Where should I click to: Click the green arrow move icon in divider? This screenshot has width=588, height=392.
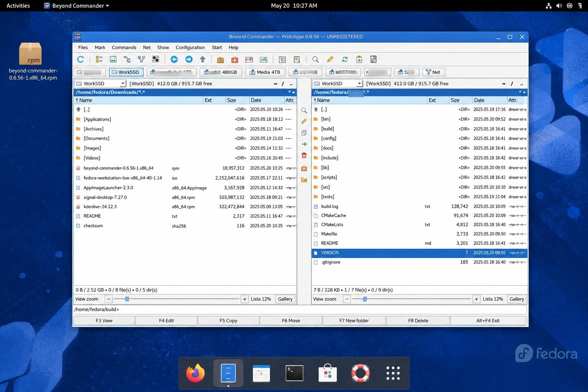304,144
